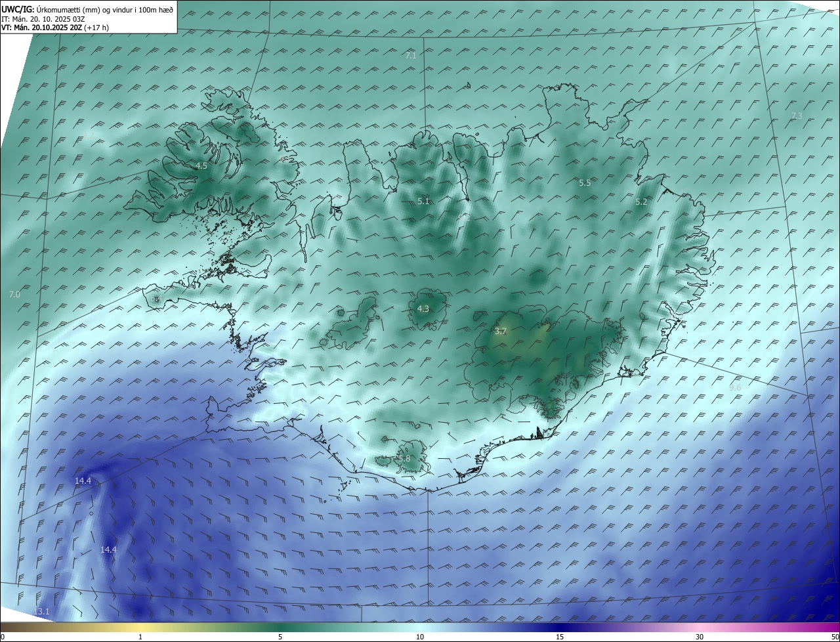Click the 0 tick on the color scale
Image resolution: width=840 pixels, height=642 pixels.
pyautogui.click(x=3, y=637)
